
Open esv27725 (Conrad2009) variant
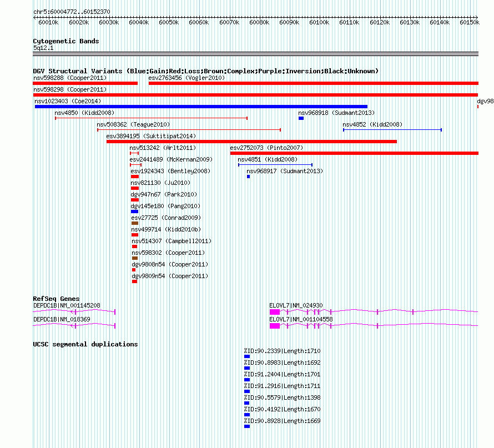[x=166, y=218]
